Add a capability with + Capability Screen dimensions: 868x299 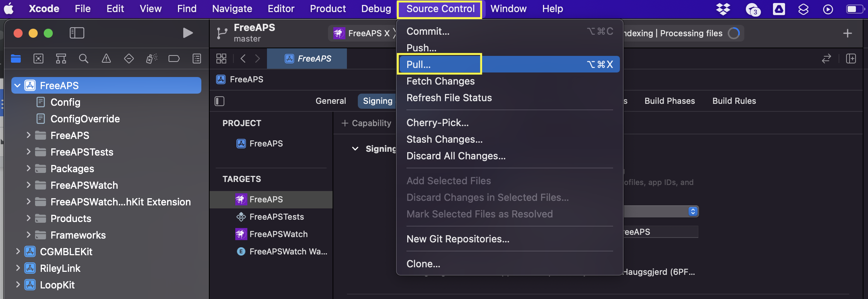pyautogui.click(x=366, y=123)
